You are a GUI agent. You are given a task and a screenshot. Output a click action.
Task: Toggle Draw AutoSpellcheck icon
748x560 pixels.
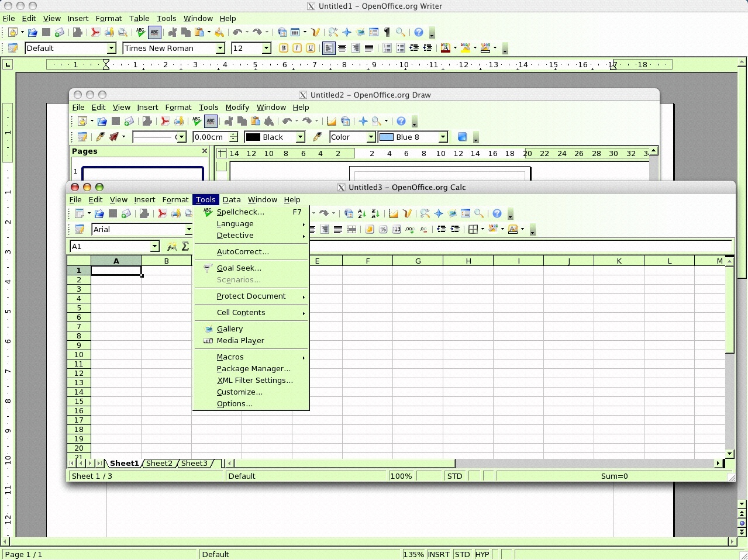click(x=211, y=122)
